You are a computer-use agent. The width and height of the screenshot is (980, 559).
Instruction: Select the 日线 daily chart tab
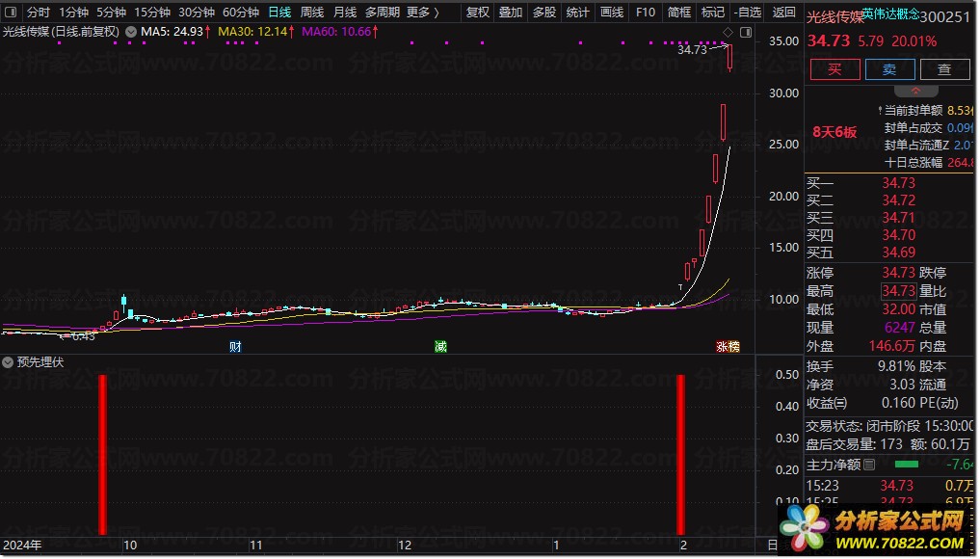point(279,12)
